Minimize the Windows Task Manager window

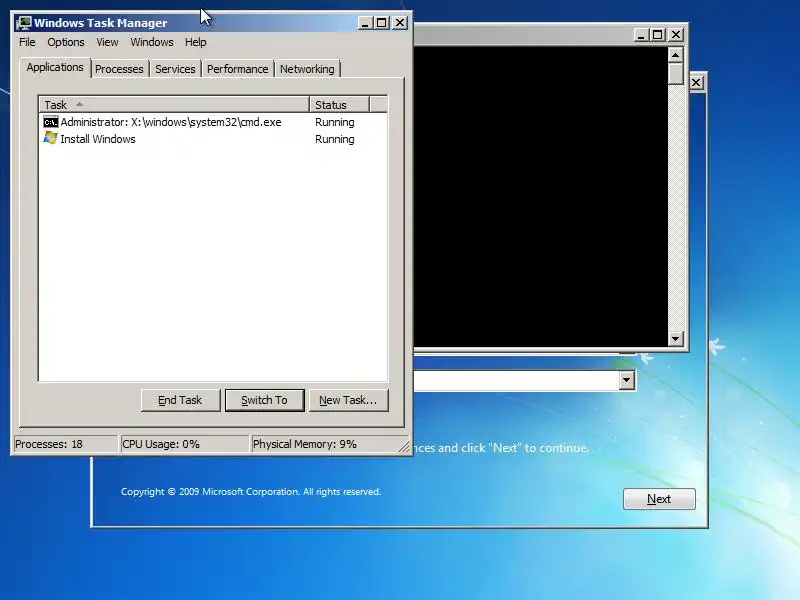(x=365, y=23)
